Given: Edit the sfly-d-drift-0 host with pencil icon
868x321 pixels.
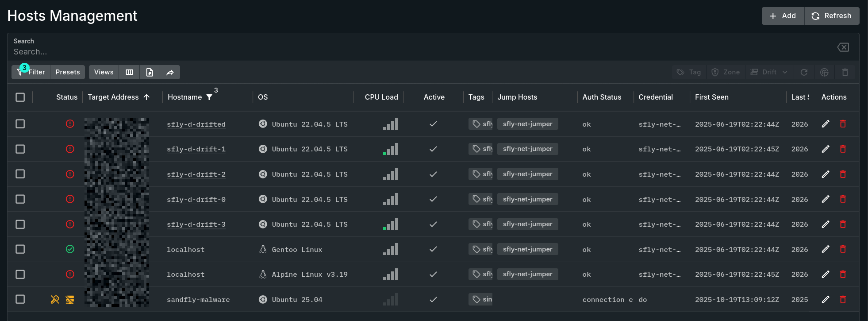Looking at the screenshot, I should pyautogui.click(x=826, y=199).
